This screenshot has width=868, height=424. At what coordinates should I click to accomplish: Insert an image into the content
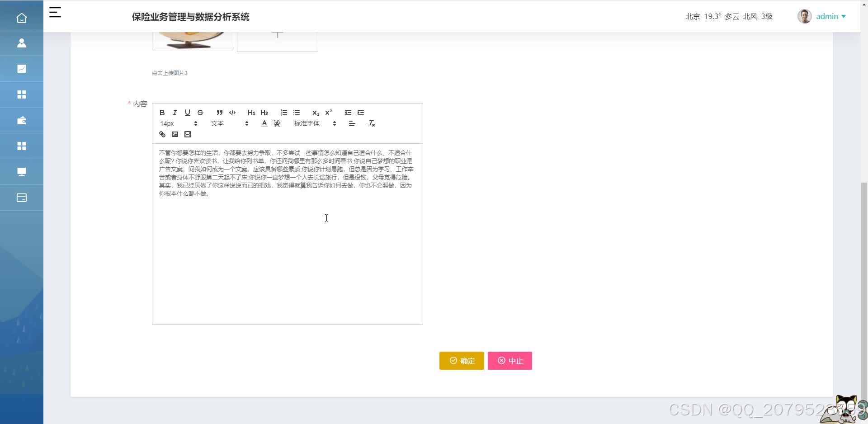pyautogui.click(x=175, y=134)
